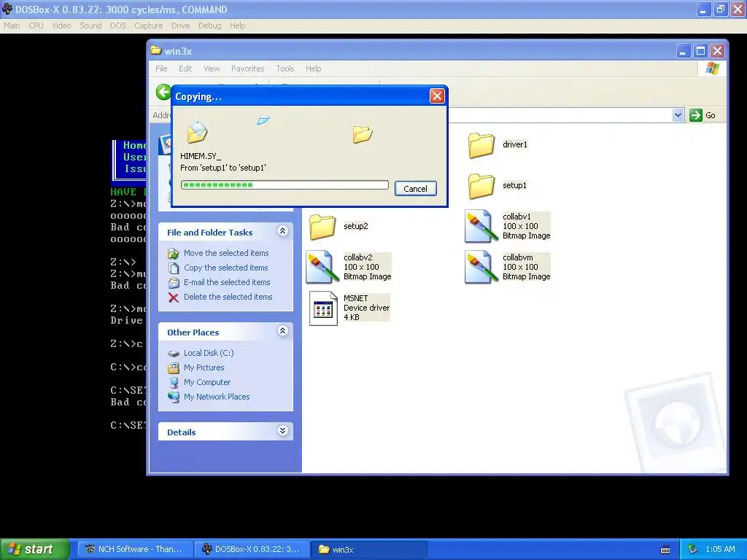Click the My Pictures icon in Other Places
The width and height of the screenshot is (747, 560).
pos(174,368)
